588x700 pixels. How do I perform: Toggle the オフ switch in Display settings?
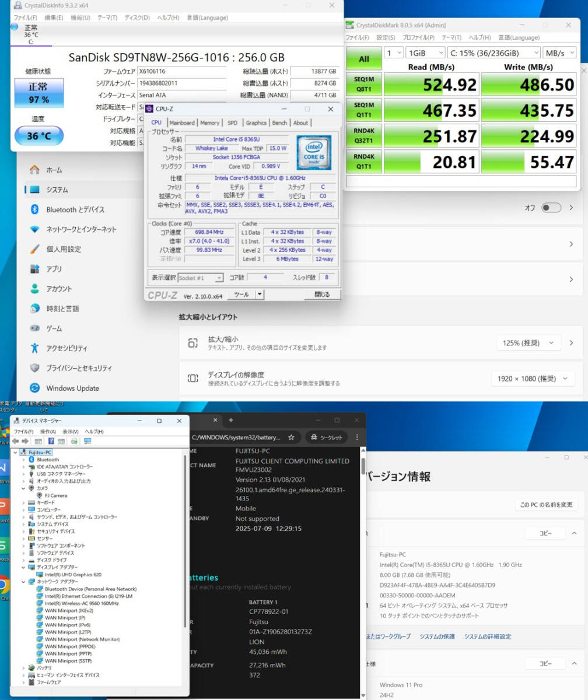(x=551, y=208)
